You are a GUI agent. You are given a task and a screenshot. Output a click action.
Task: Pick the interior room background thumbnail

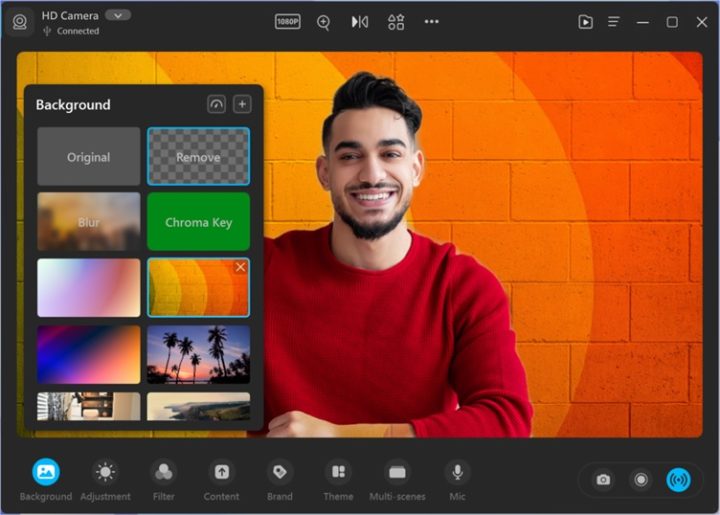[89, 406]
